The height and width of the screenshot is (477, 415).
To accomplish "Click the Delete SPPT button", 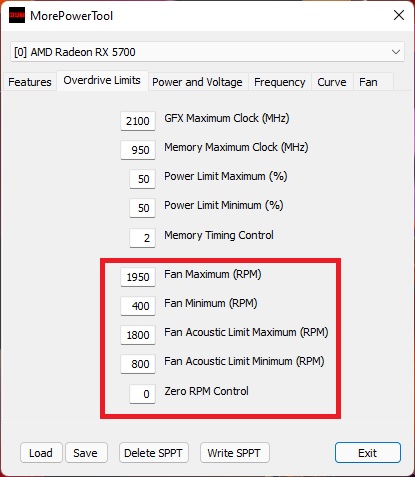I will (x=154, y=453).
